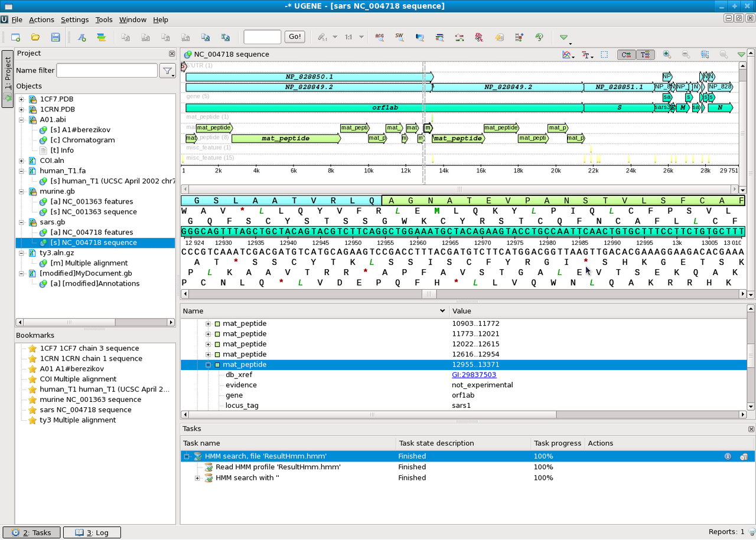Toggle complement strand display button
Screen dimensions: 756x540
pyautogui.click(x=627, y=54)
